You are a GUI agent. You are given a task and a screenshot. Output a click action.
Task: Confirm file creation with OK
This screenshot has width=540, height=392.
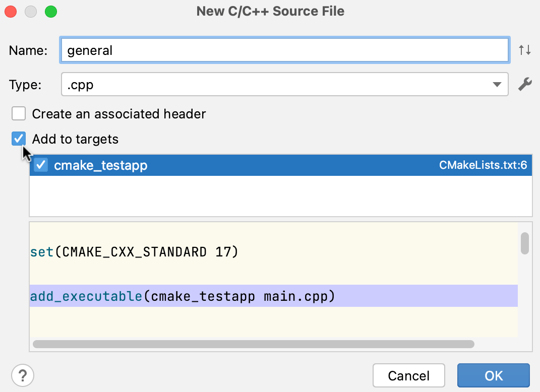pyautogui.click(x=493, y=375)
